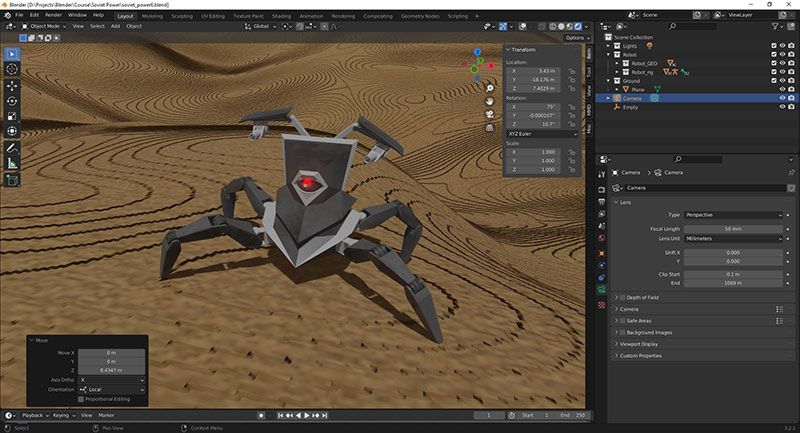Pick the Measure tool
Image resolution: width=800 pixels, height=433 pixels.
(x=12, y=162)
